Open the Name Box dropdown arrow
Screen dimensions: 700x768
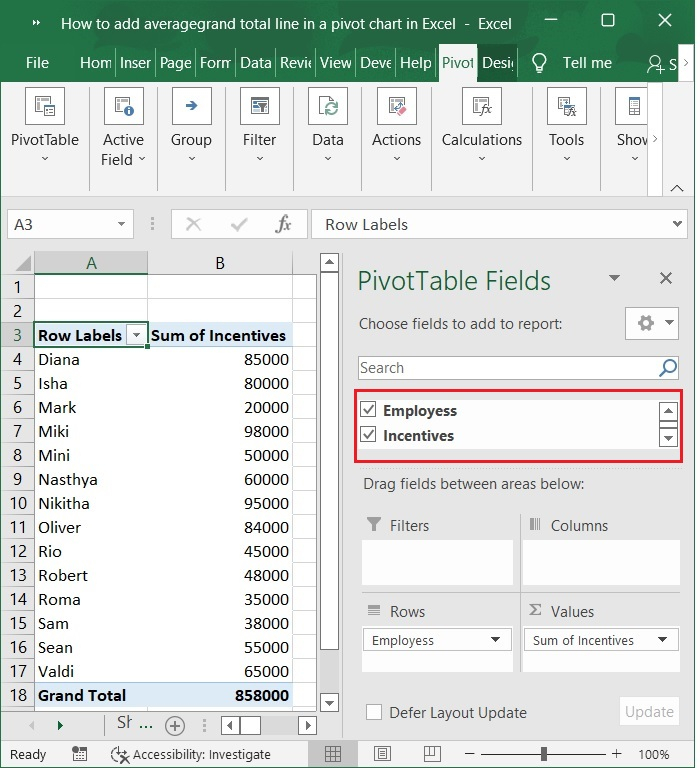pyautogui.click(x=121, y=224)
